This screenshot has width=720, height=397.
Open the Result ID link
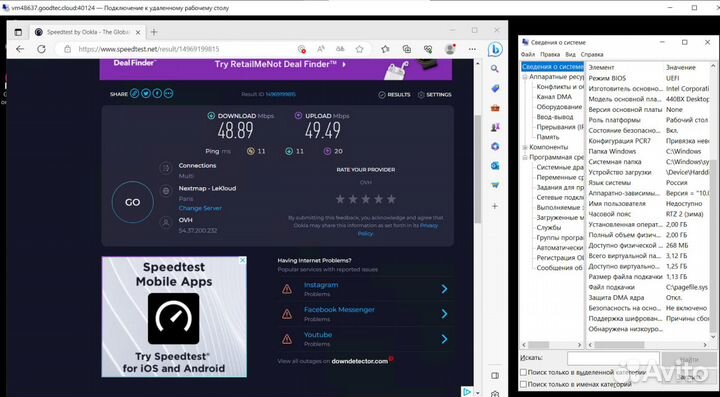(x=281, y=94)
